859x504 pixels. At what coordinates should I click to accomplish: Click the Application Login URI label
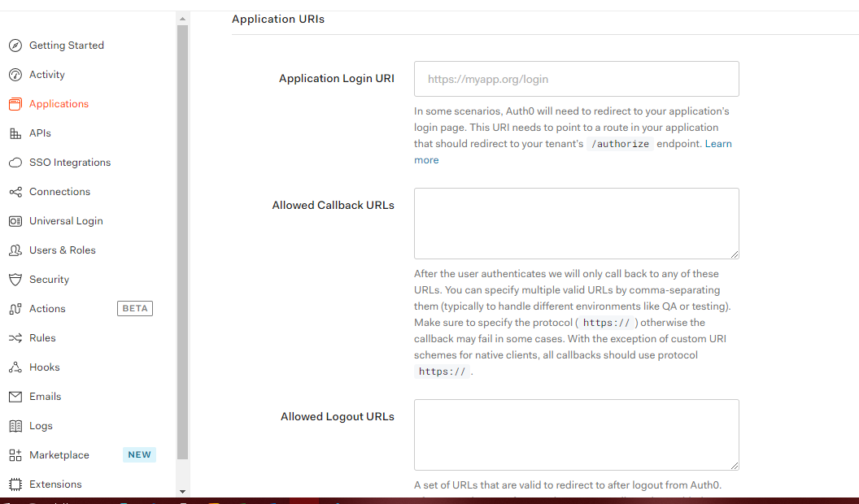[337, 78]
